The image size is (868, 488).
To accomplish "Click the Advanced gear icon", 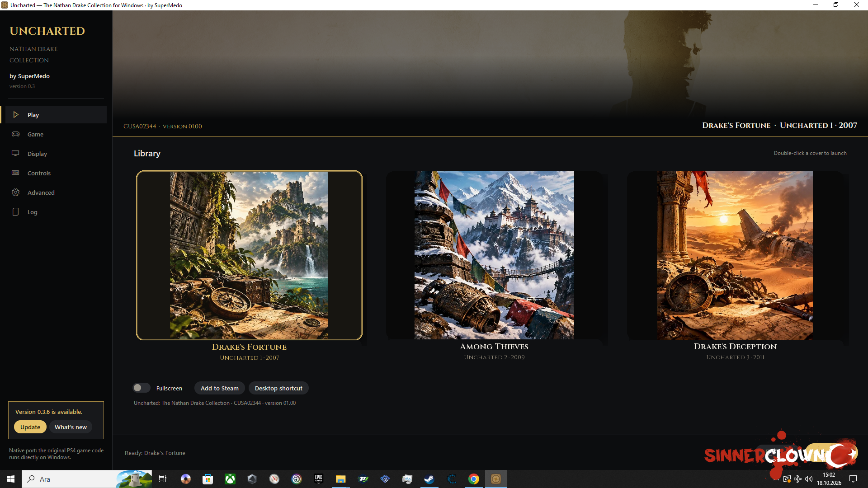I will (16, 192).
